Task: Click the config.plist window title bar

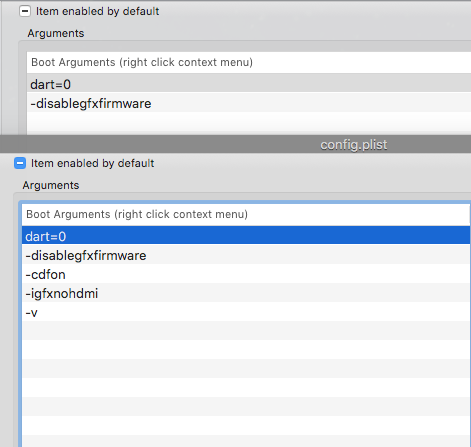Action: pyautogui.click(x=235, y=145)
